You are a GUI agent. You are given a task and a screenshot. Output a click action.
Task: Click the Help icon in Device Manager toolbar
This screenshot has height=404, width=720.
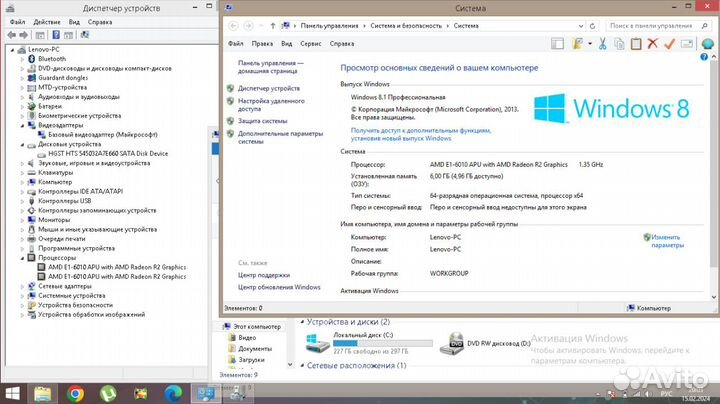click(56, 35)
